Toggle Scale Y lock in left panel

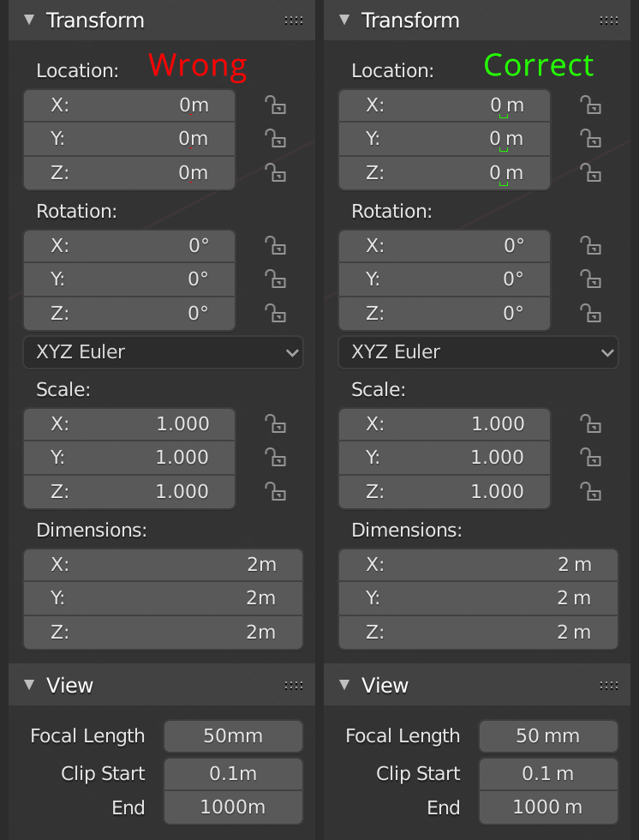point(275,458)
